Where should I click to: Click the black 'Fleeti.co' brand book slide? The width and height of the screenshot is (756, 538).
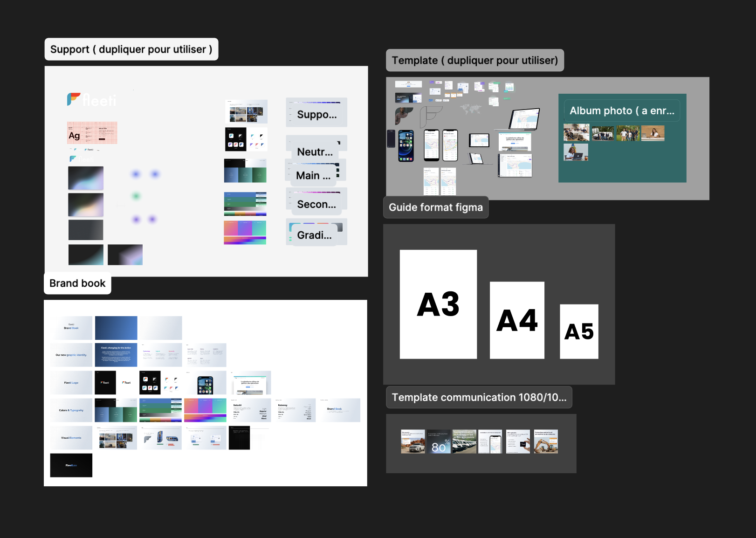pos(71,465)
